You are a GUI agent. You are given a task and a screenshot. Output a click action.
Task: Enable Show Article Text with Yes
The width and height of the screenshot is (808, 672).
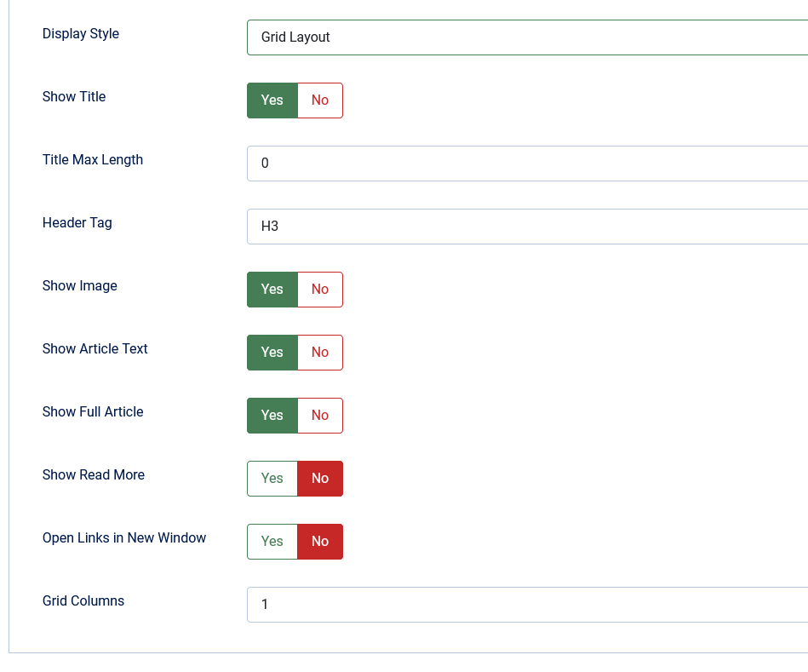[272, 353]
